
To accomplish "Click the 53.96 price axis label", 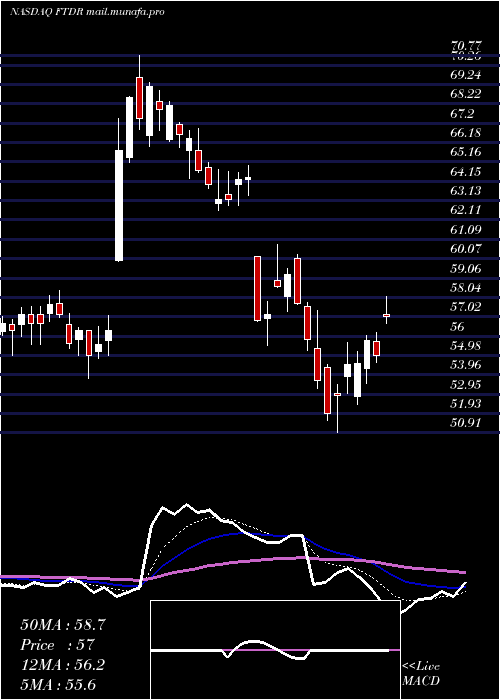I will (466, 365).
